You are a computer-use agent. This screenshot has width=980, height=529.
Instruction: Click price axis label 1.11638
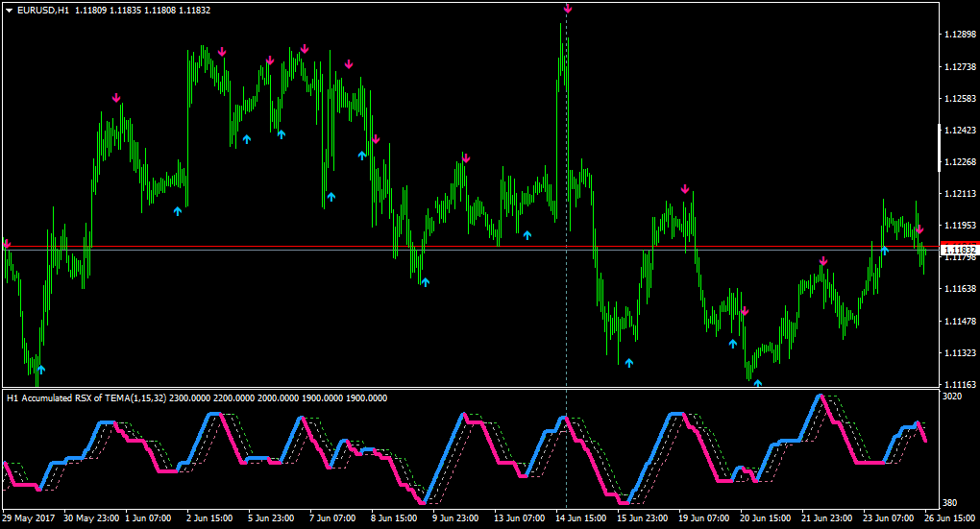tap(960, 289)
